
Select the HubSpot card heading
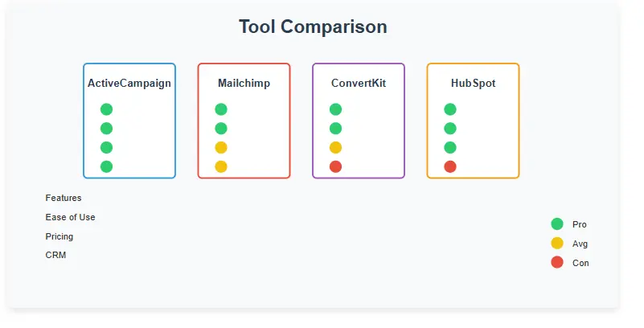473,83
